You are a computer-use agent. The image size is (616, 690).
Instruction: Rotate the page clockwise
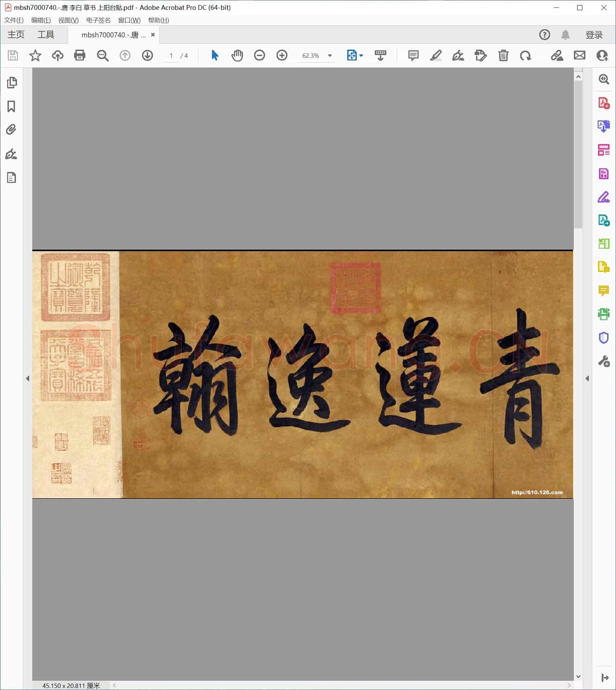[526, 55]
